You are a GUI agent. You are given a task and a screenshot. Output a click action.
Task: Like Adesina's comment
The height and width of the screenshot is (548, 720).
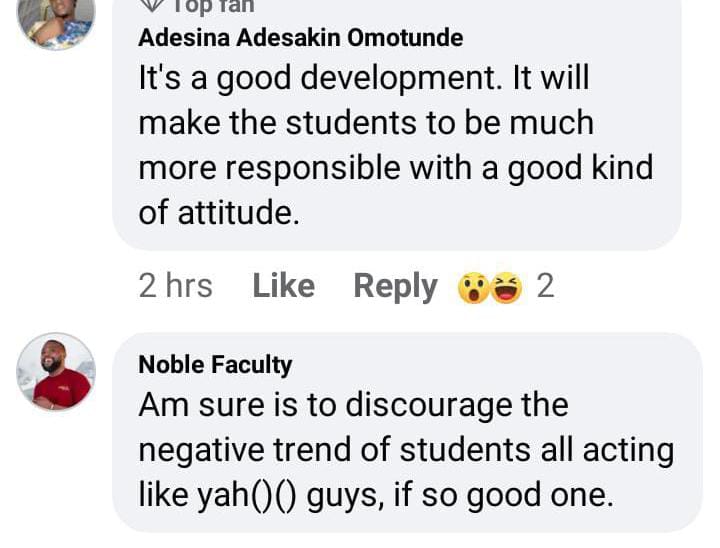(283, 287)
